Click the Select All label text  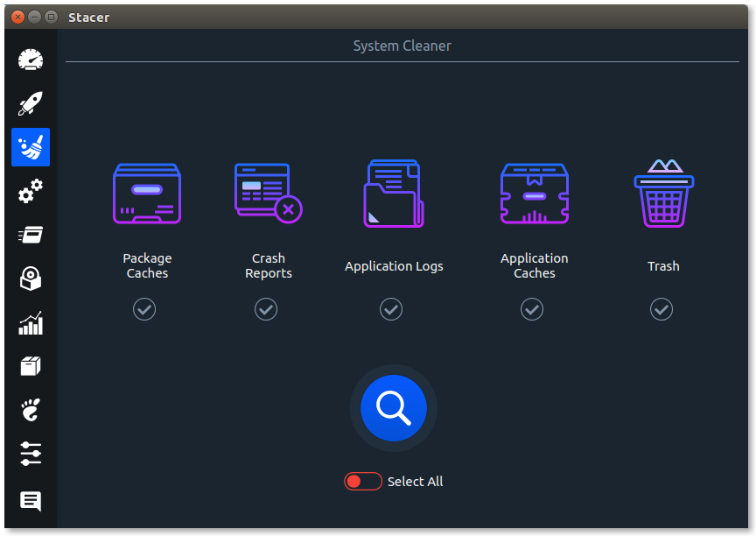tap(415, 482)
